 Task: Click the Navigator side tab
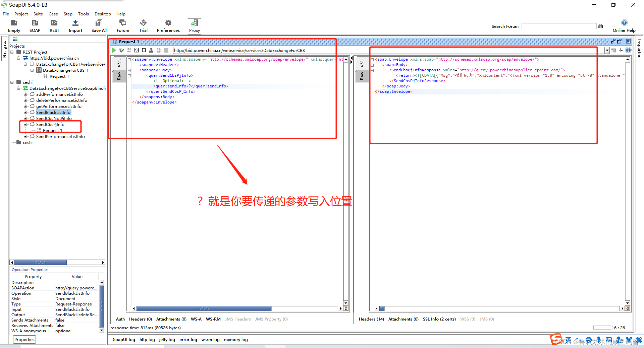pos(4,49)
